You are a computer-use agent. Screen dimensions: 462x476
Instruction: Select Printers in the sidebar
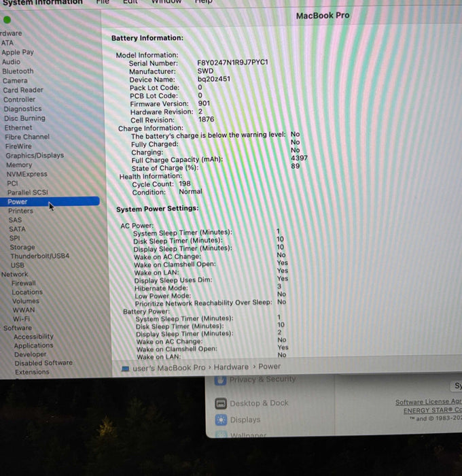click(x=20, y=211)
